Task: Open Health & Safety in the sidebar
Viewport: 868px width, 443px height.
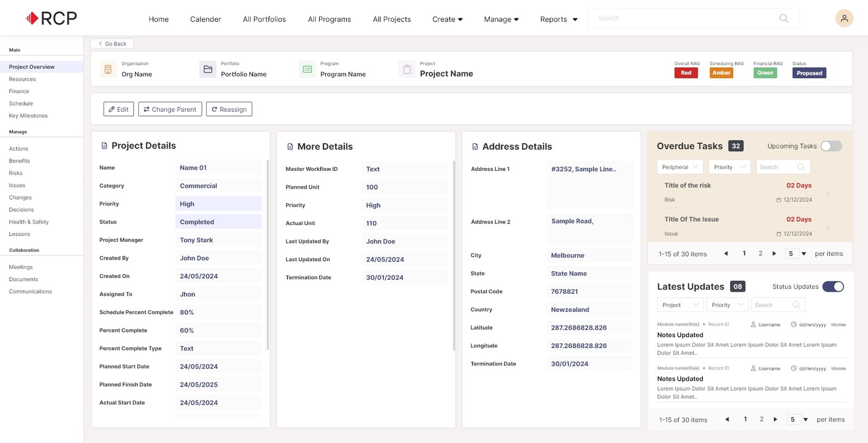Action: click(x=29, y=222)
